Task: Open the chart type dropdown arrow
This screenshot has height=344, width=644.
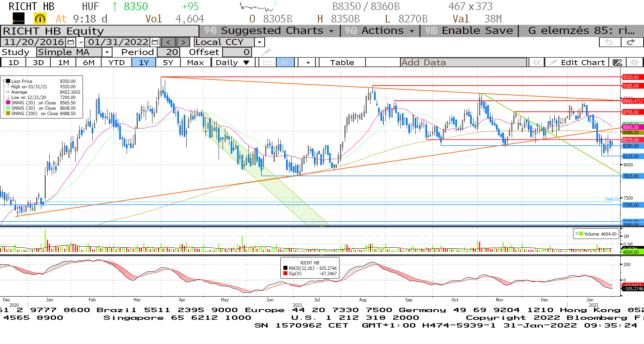Action: coord(308,62)
